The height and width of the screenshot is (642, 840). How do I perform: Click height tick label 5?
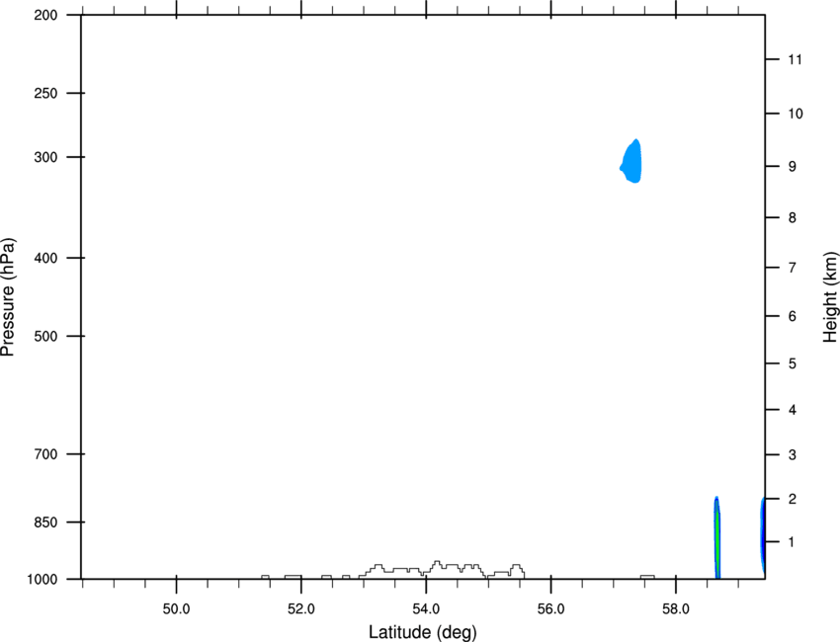pyautogui.click(x=793, y=364)
